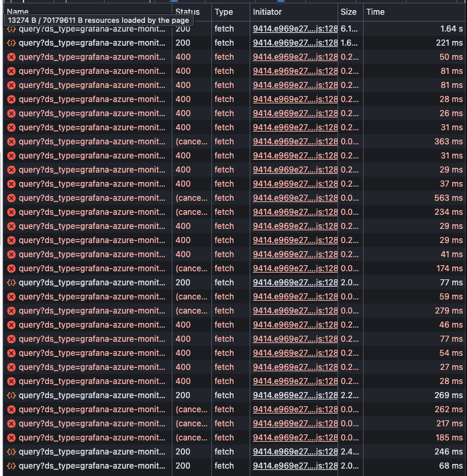Screen dimensions: 467x476
Task: Open the initiator link of the canceled 185 ms request
Action: (295, 438)
